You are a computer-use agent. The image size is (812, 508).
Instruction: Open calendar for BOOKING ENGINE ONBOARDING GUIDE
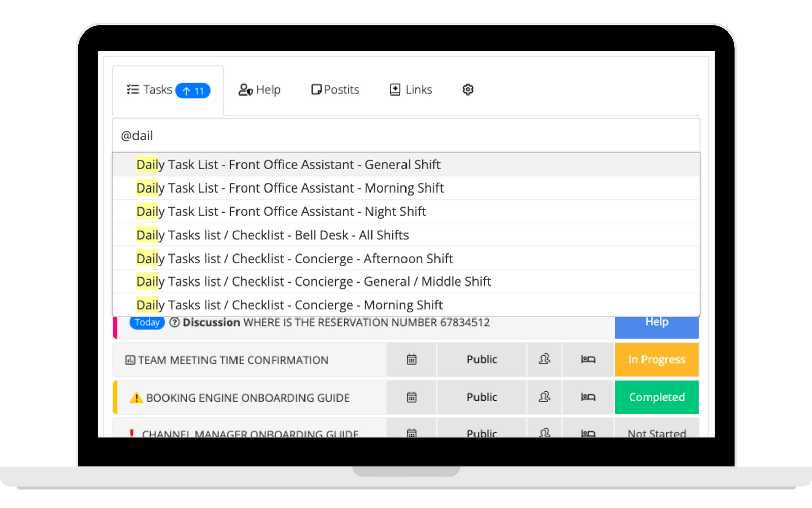[x=412, y=397]
